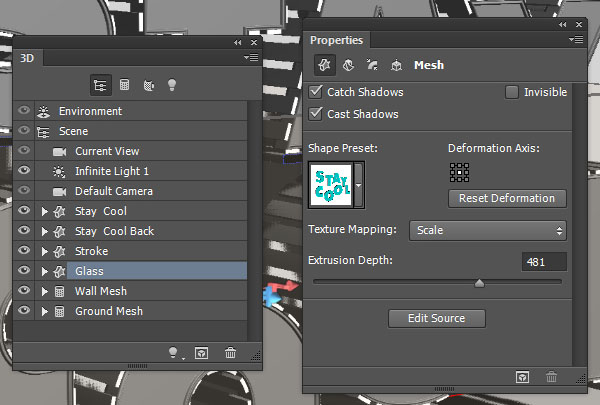The height and width of the screenshot is (405, 600).
Task: Click the Wall Mesh icon
Action: click(59, 292)
